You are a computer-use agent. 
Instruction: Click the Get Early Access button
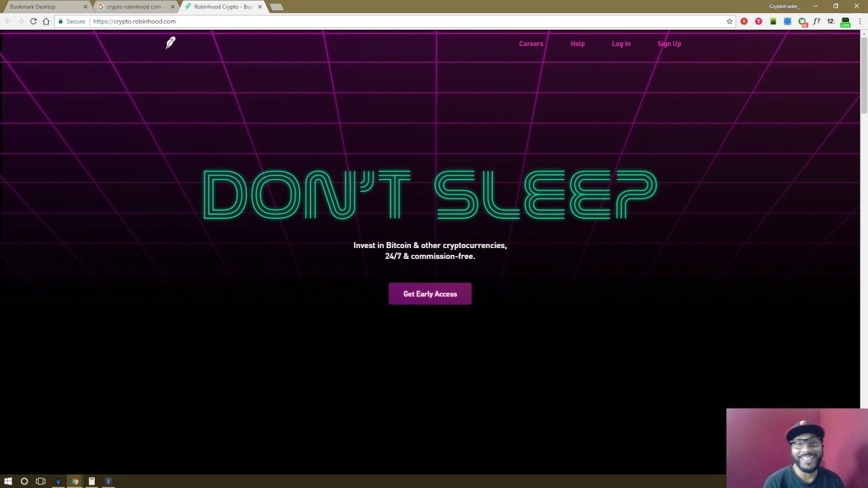[430, 294]
